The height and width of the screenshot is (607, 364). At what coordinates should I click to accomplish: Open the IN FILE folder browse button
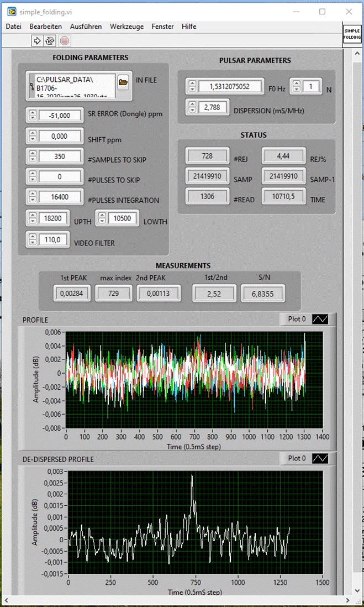(x=123, y=82)
